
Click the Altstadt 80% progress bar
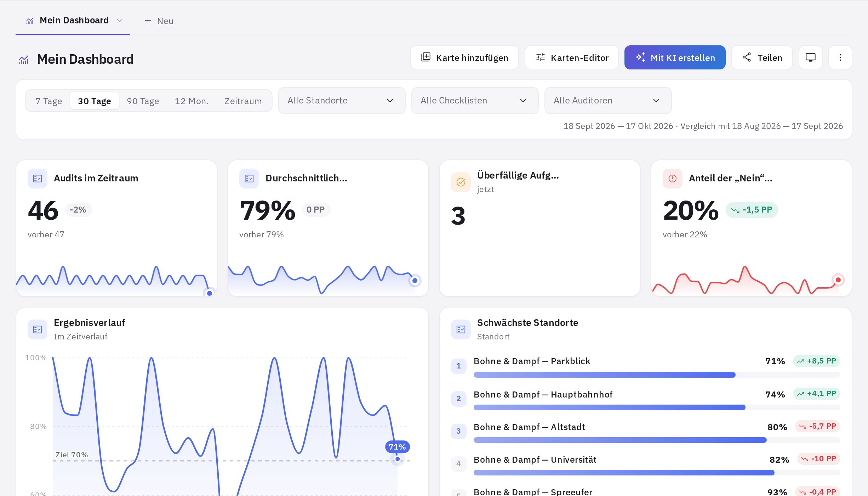(657, 440)
